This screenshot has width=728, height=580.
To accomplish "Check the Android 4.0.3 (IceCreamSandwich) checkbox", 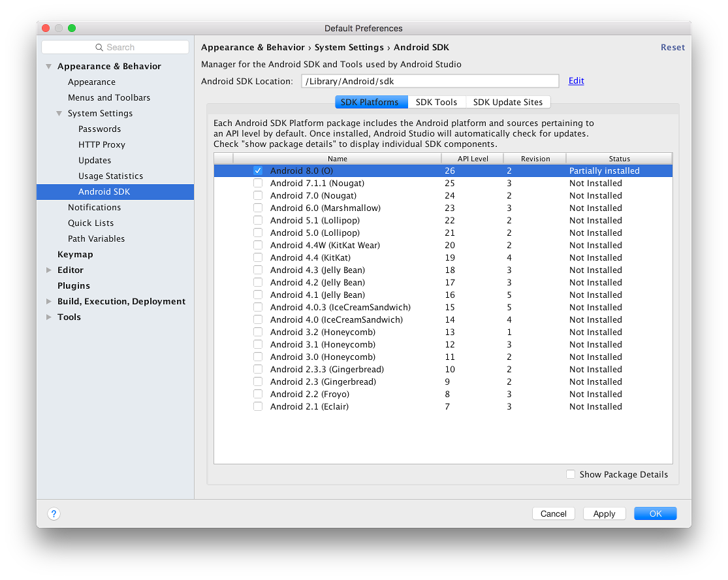I will (x=258, y=307).
